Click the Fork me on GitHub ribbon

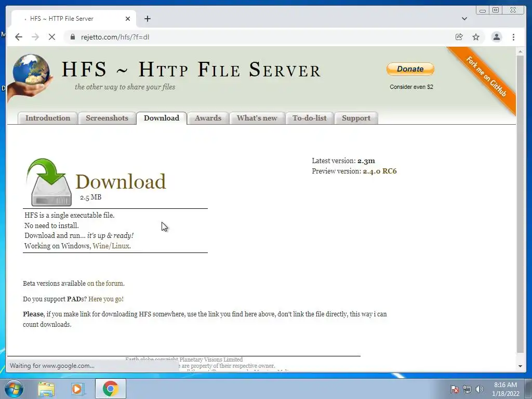tap(486, 77)
